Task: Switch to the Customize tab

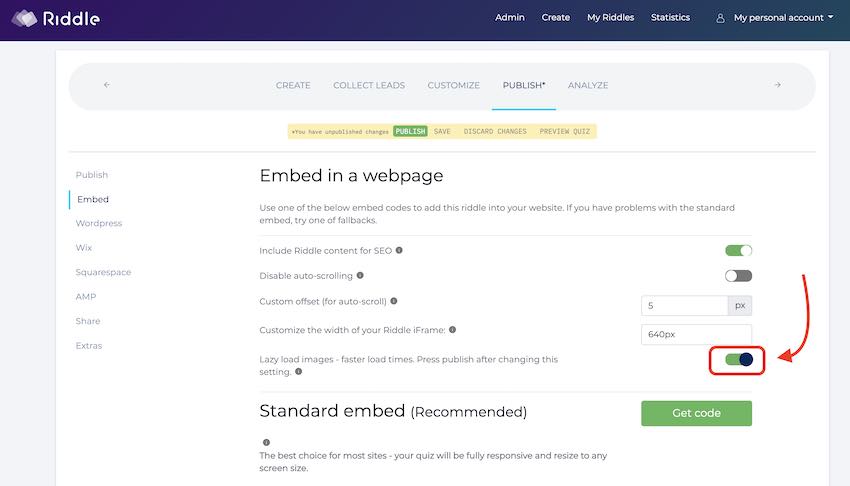Action: point(453,86)
